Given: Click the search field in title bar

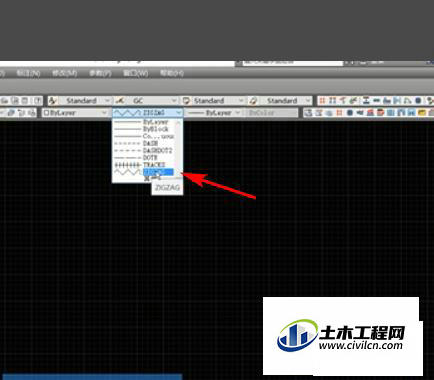Looking at the screenshot, I should 293,63.
